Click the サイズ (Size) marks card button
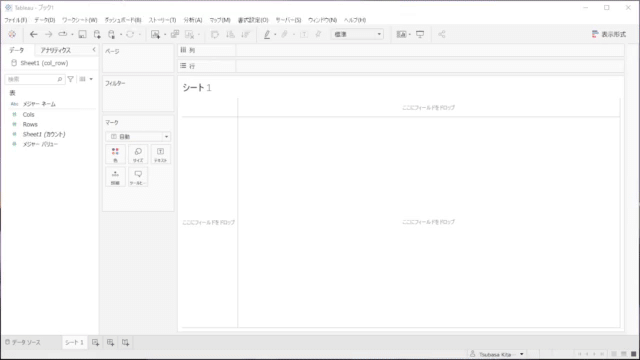The height and width of the screenshot is (360, 640). pyautogui.click(x=138, y=155)
